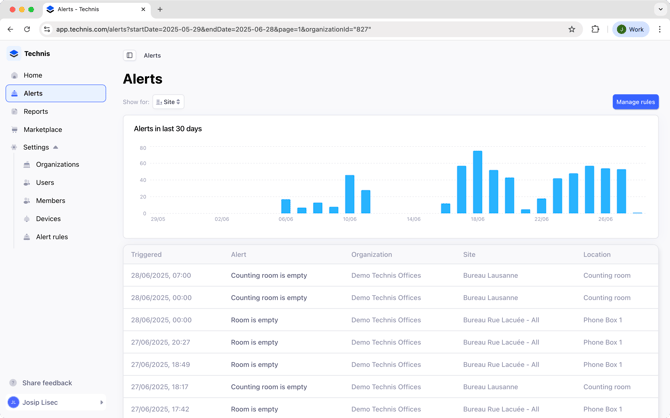Image resolution: width=670 pixels, height=418 pixels.
Task: Open Devices under Settings
Action: coord(48,219)
